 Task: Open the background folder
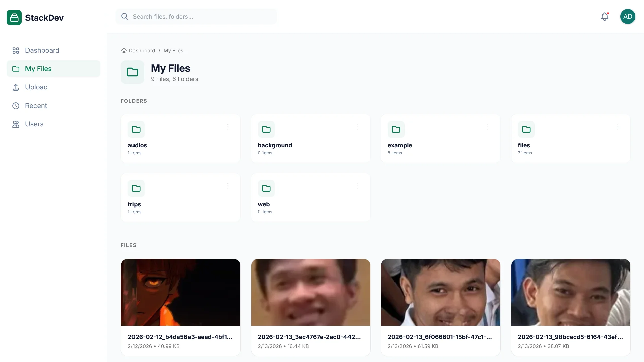(x=310, y=138)
